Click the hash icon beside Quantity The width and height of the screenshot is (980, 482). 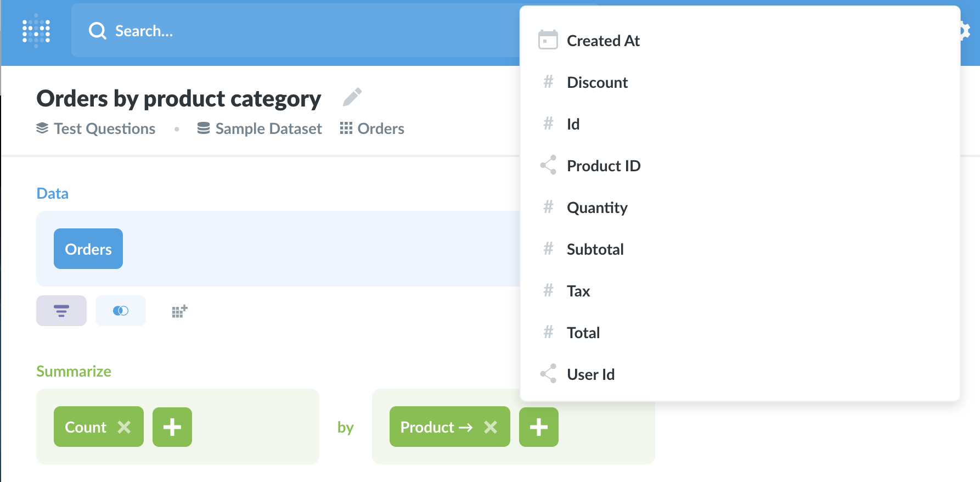click(548, 207)
